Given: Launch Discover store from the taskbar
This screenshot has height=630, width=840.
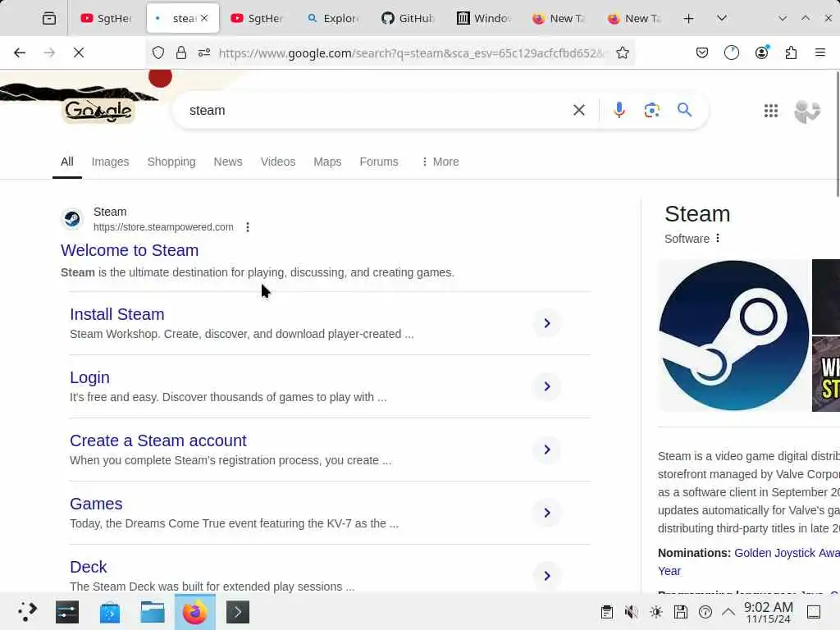Looking at the screenshot, I should (x=110, y=612).
